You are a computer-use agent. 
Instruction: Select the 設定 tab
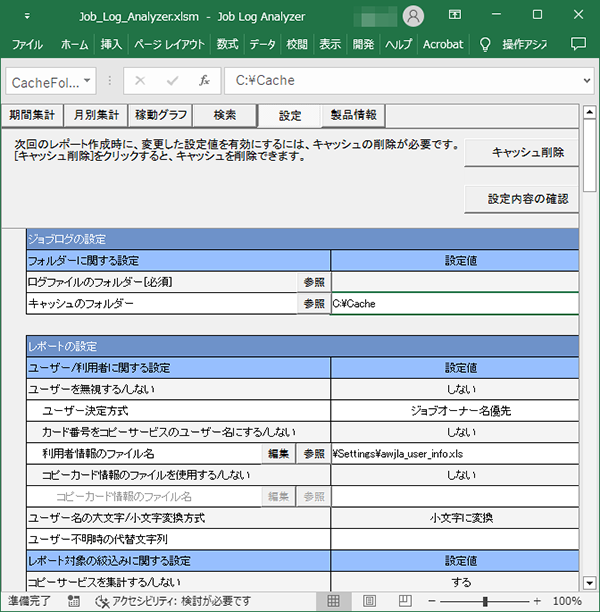tap(290, 116)
